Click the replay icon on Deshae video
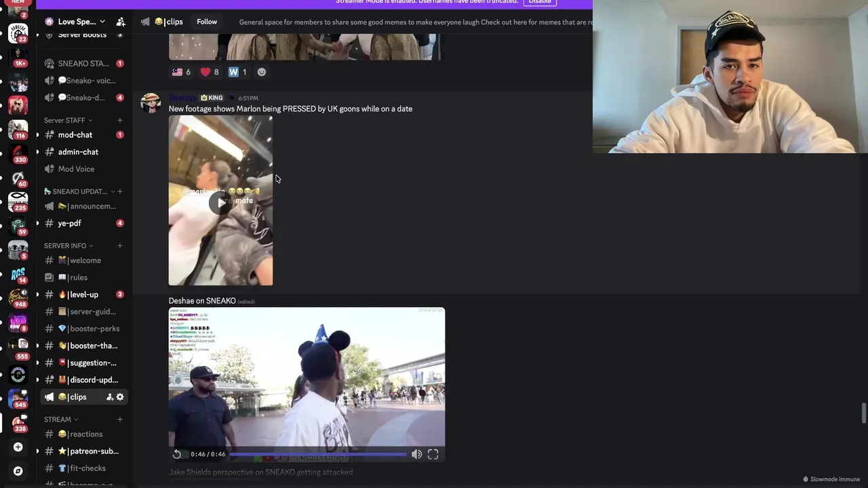This screenshot has height=488, width=868. click(x=177, y=454)
